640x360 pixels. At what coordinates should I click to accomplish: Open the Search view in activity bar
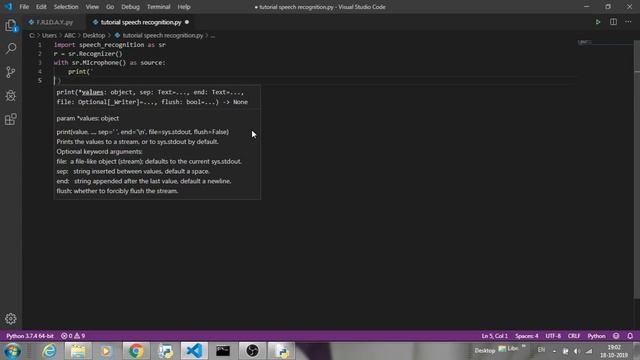11,49
